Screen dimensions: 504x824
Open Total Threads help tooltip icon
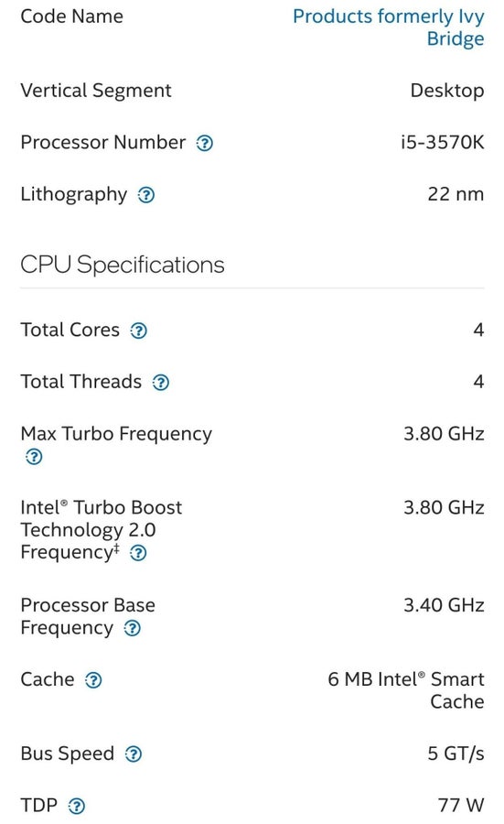coord(161,383)
